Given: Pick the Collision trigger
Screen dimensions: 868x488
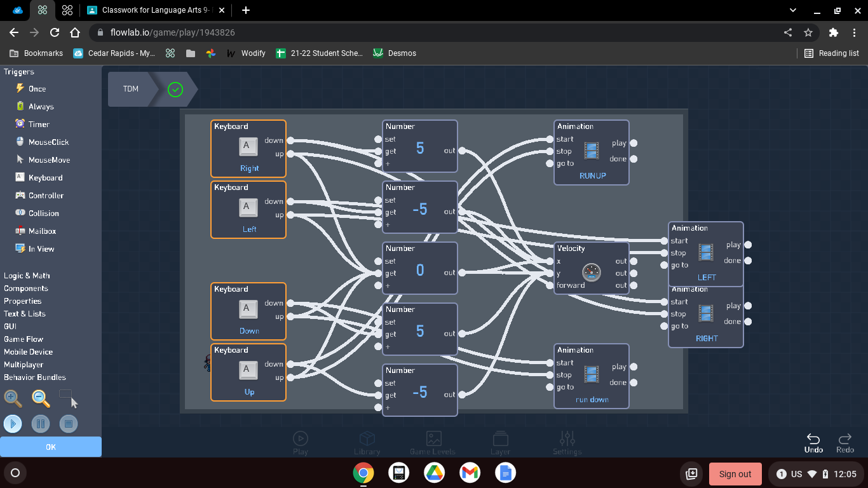Looking at the screenshot, I should pyautogui.click(x=37, y=213).
